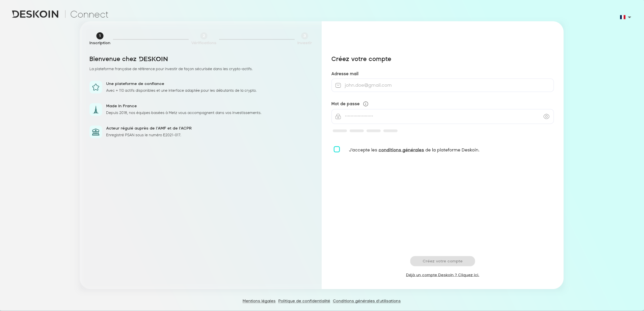Click the bank building regulated actor icon
Screen dimensions: 644x311
96,132
